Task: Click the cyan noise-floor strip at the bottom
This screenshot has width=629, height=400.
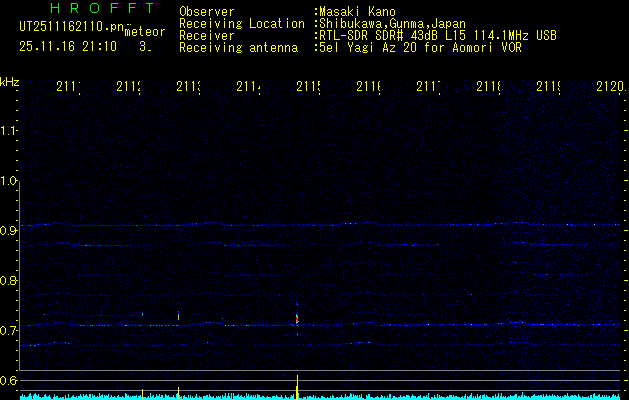Action: [x=450, y=396]
